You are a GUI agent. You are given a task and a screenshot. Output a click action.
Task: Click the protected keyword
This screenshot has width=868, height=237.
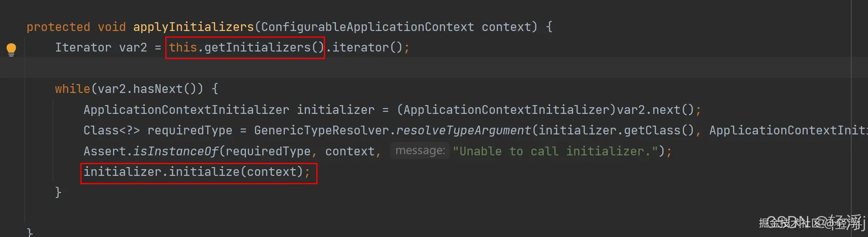point(58,27)
